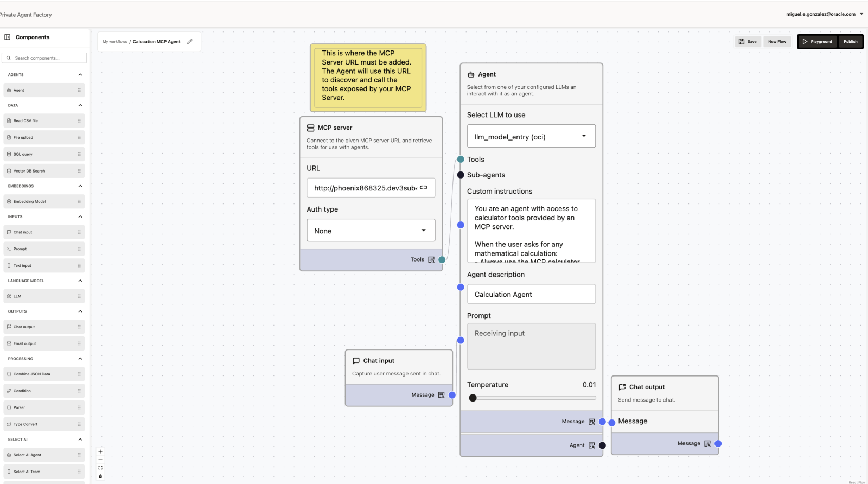The image size is (868, 484).
Task: Click the MCP server Tools output icon
Action: click(431, 260)
